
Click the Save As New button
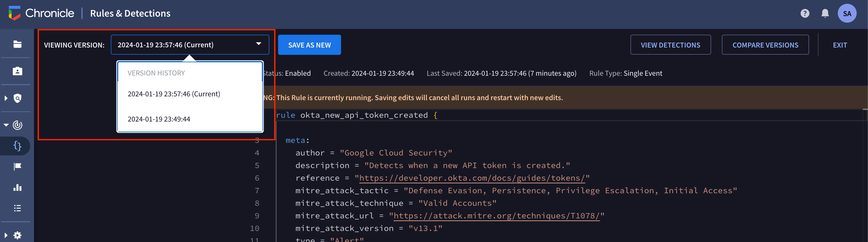pos(309,45)
